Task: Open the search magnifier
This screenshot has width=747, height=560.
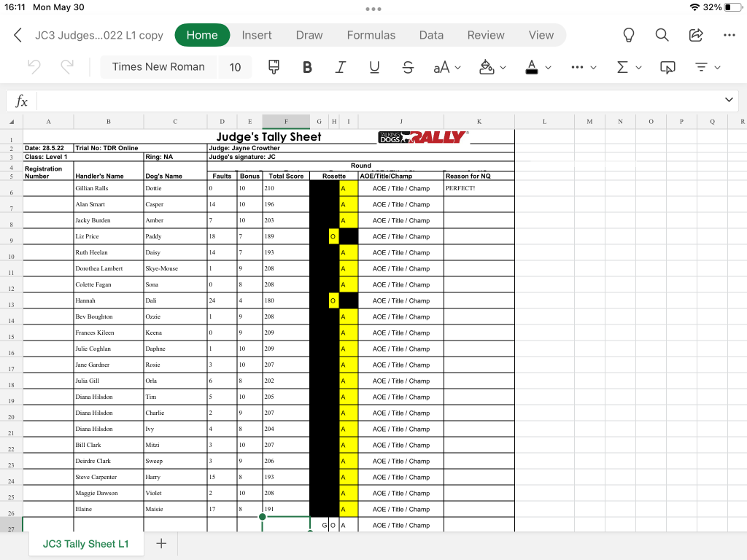Action: tap(662, 35)
